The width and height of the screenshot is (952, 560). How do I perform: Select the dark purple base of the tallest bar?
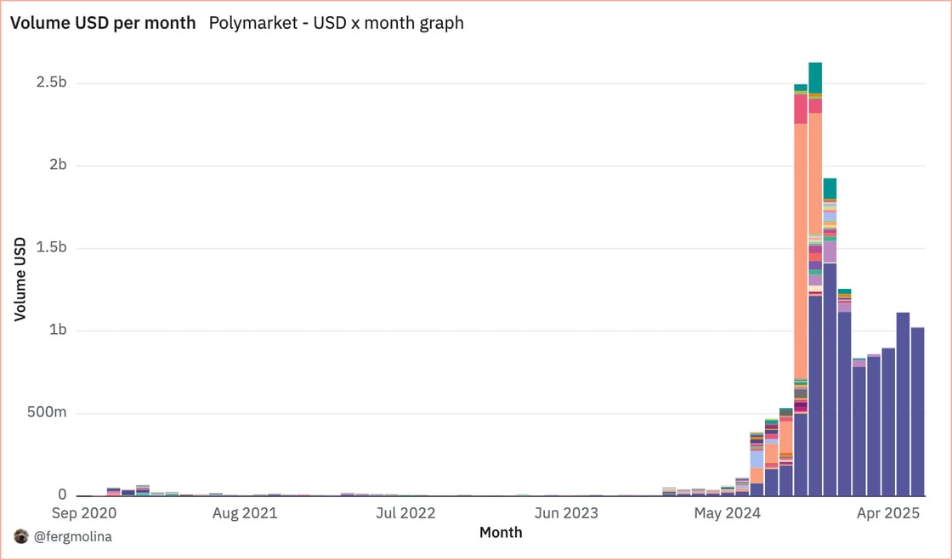pyautogui.click(x=815, y=396)
